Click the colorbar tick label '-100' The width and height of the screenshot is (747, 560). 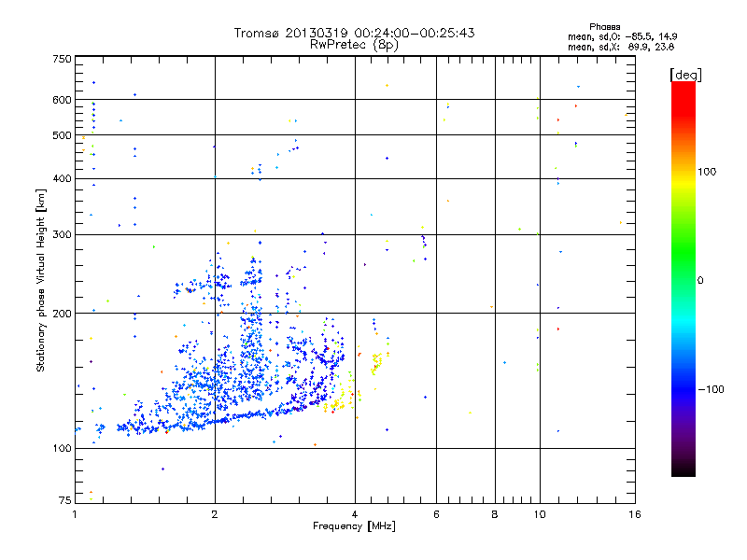tap(711, 389)
